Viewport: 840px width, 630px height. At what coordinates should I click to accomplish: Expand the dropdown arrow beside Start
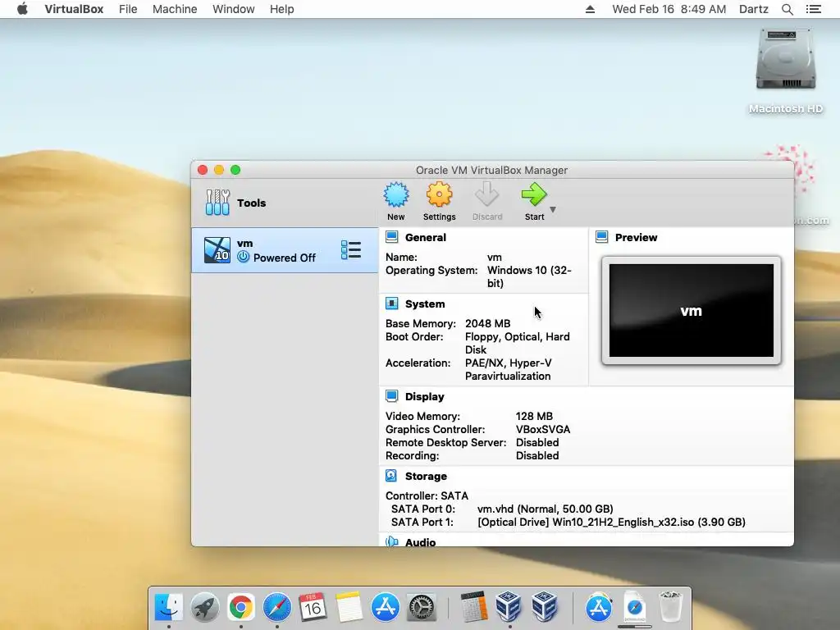tap(553, 209)
